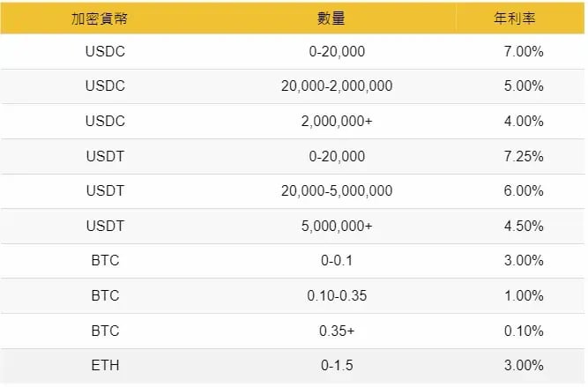Select the ETH currency cell
The width and height of the screenshot is (588, 387).
tap(106, 365)
